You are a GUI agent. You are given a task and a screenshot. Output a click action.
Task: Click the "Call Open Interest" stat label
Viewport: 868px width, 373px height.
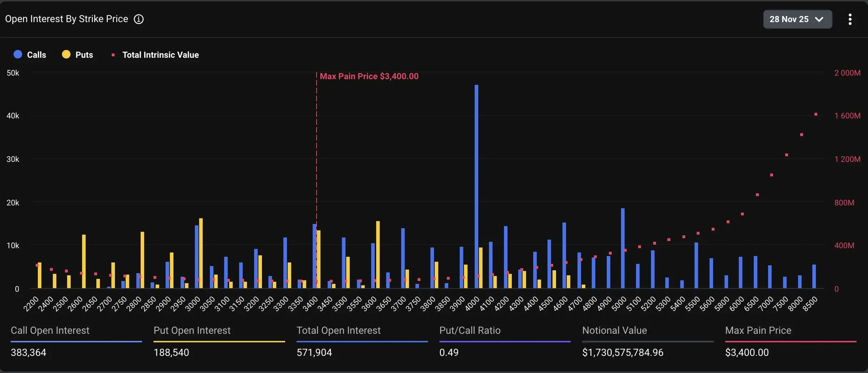(50, 331)
